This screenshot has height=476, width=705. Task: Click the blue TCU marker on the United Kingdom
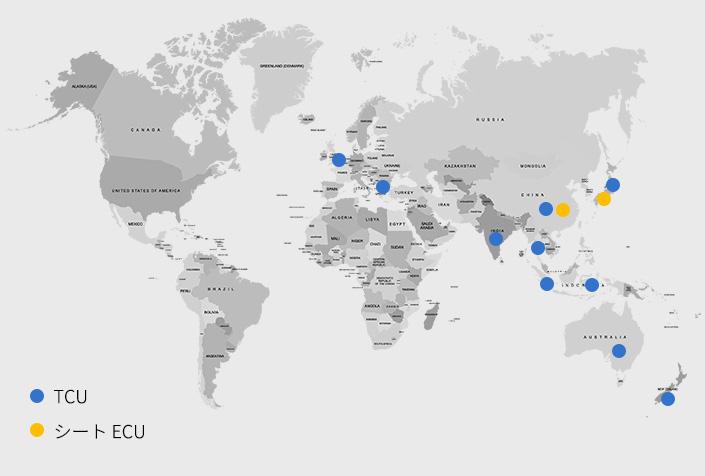pyautogui.click(x=339, y=160)
